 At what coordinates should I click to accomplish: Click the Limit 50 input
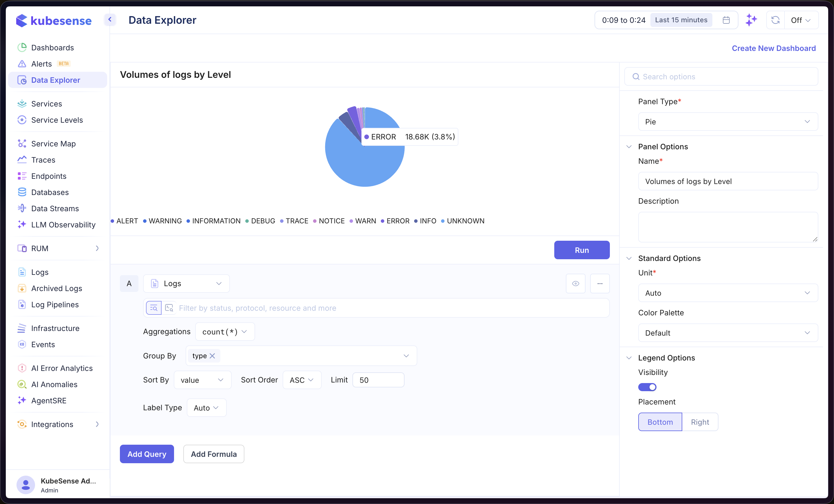pos(378,380)
